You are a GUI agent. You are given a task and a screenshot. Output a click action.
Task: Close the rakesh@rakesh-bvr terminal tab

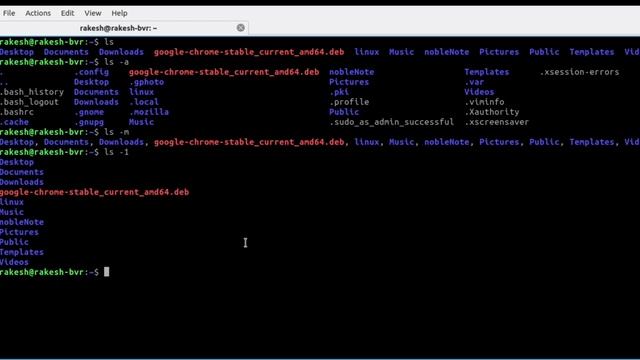tap(241, 27)
